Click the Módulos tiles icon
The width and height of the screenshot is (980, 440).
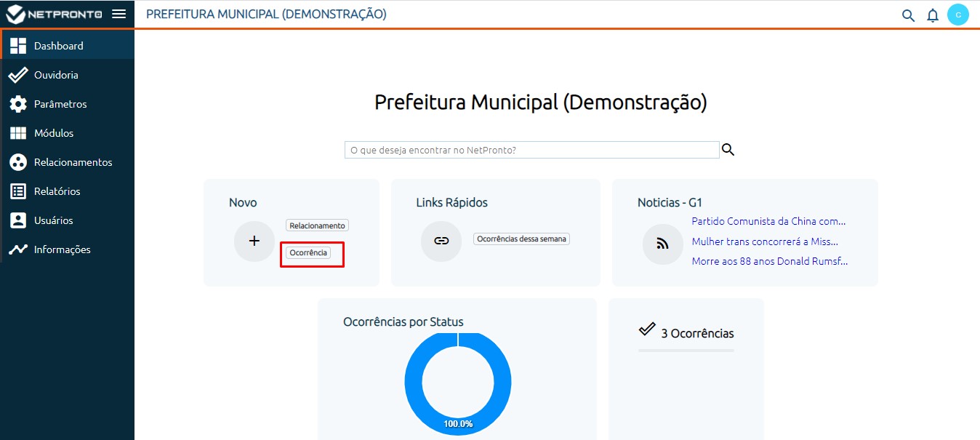(x=18, y=133)
